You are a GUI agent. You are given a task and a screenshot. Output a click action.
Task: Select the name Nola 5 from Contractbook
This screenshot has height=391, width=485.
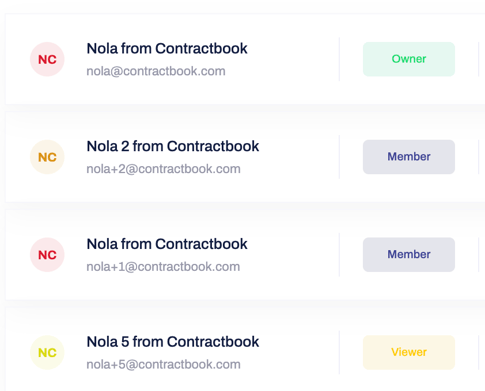tap(173, 342)
